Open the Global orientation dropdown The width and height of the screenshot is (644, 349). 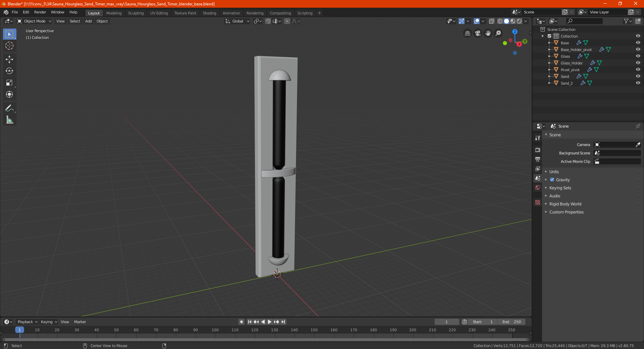[x=237, y=21]
